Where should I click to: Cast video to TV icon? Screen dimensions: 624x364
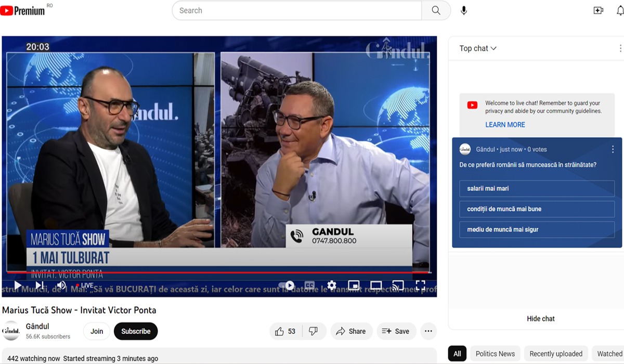(398, 285)
